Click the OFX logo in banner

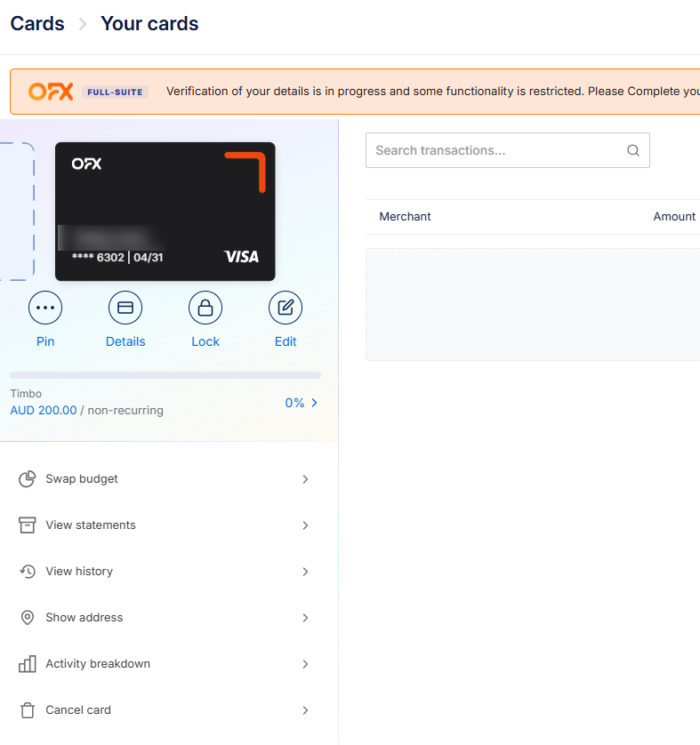(51, 92)
